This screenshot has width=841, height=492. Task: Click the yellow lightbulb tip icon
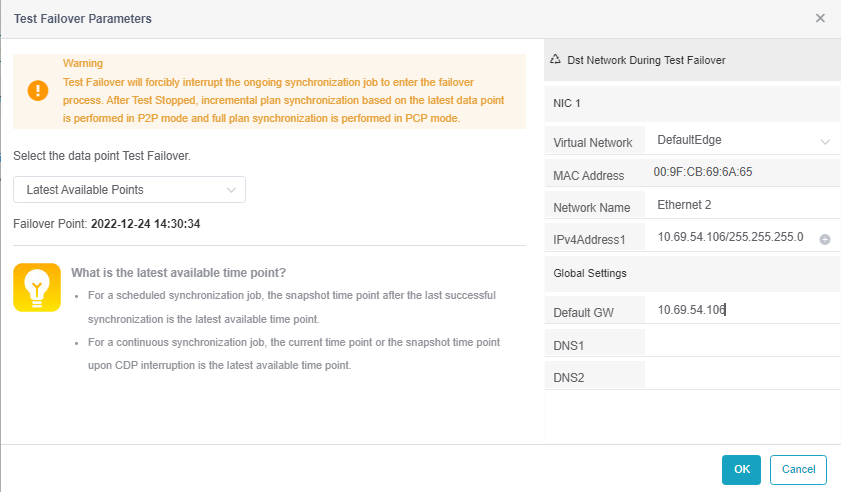pyautogui.click(x=37, y=287)
